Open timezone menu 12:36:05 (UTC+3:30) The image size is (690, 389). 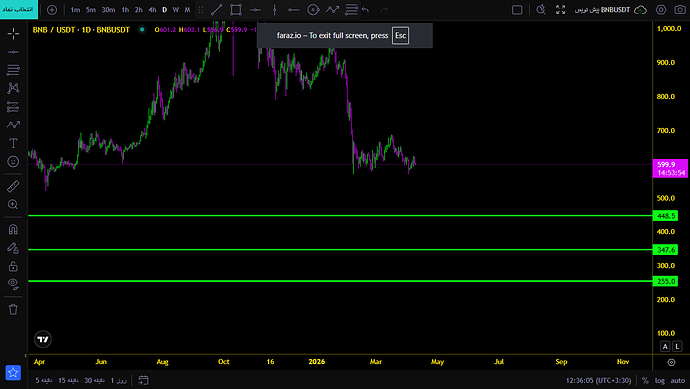pyautogui.click(x=598, y=380)
